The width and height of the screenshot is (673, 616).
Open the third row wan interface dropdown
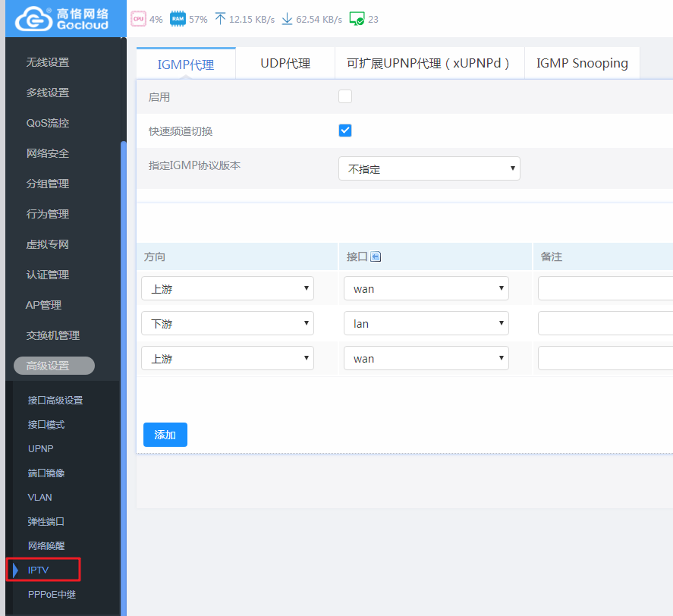pyautogui.click(x=426, y=358)
